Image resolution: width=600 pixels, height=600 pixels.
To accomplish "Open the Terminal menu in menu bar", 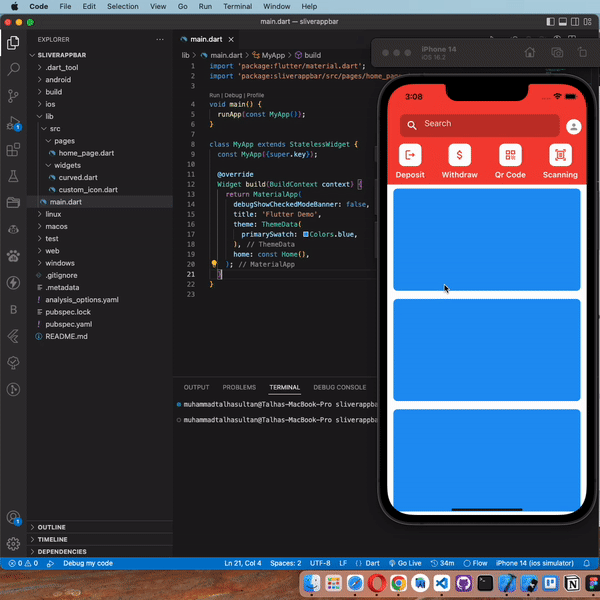I will point(238,7).
